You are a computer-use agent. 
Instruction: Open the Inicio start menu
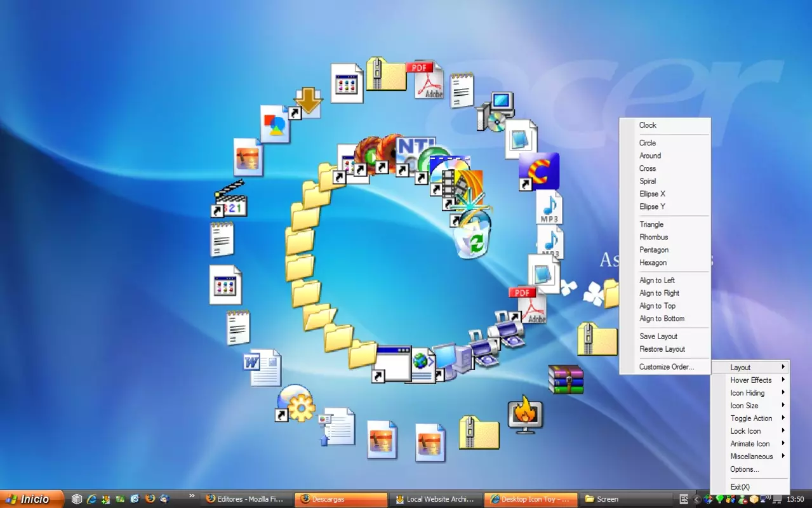coord(32,499)
